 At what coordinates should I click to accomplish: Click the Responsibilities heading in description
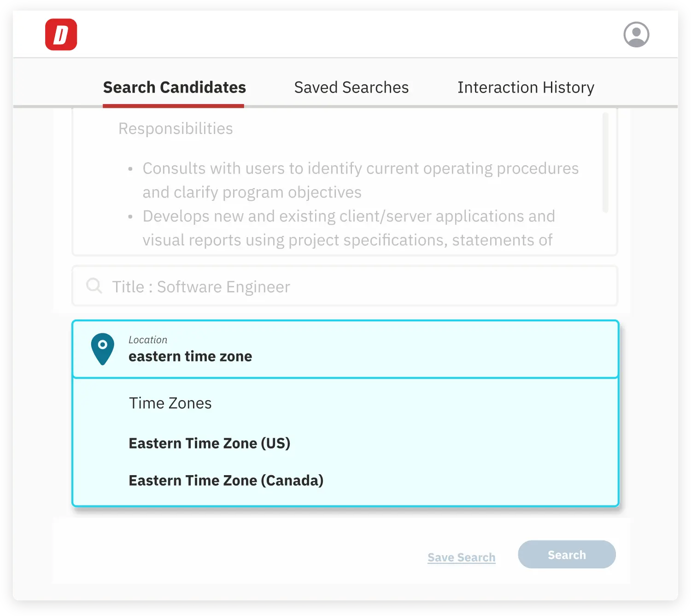(176, 128)
